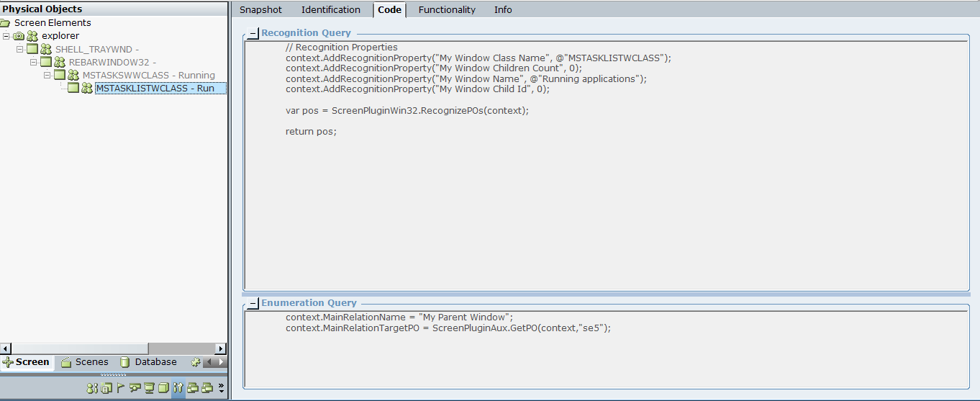Image resolution: width=980 pixels, height=401 pixels.
Task: Open the Database tab
Action: (x=148, y=362)
